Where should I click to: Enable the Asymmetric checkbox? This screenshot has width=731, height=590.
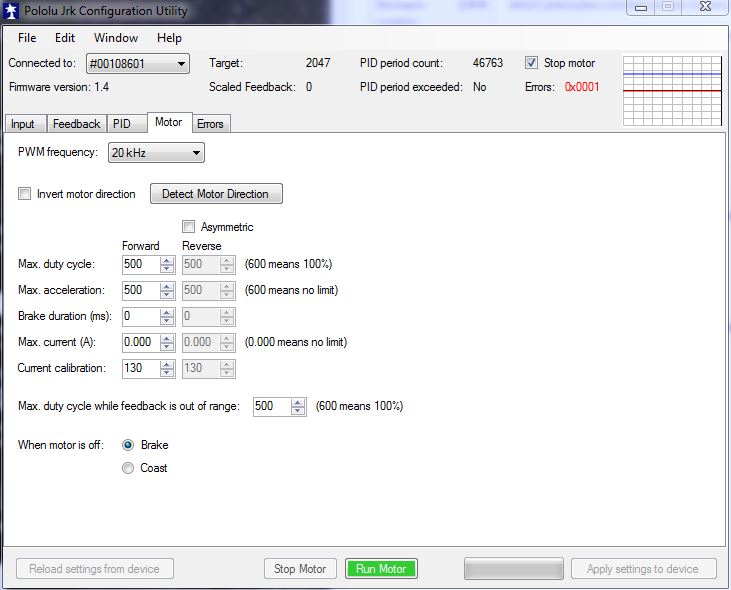(x=188, y=226)
